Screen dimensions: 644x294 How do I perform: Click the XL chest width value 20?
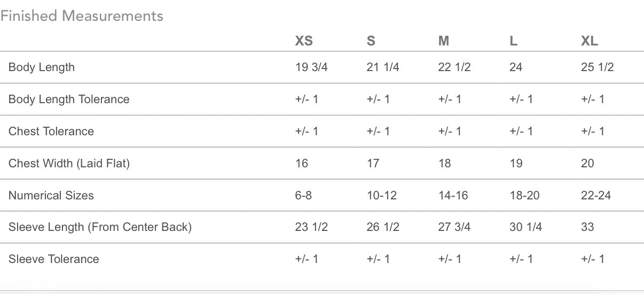tap(587, 164)
